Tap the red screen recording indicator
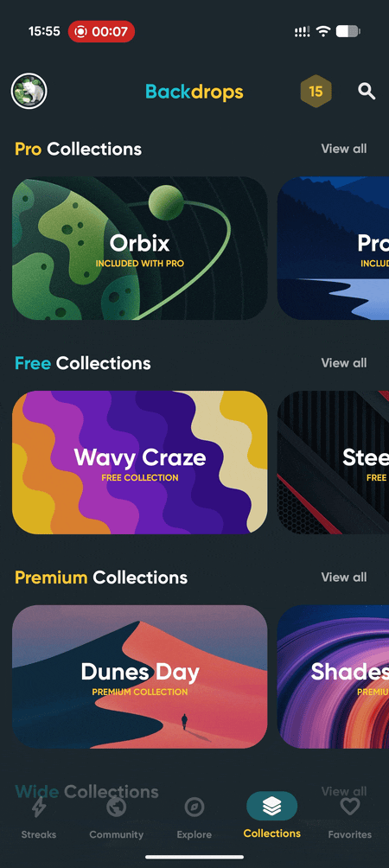 [101, 31]
